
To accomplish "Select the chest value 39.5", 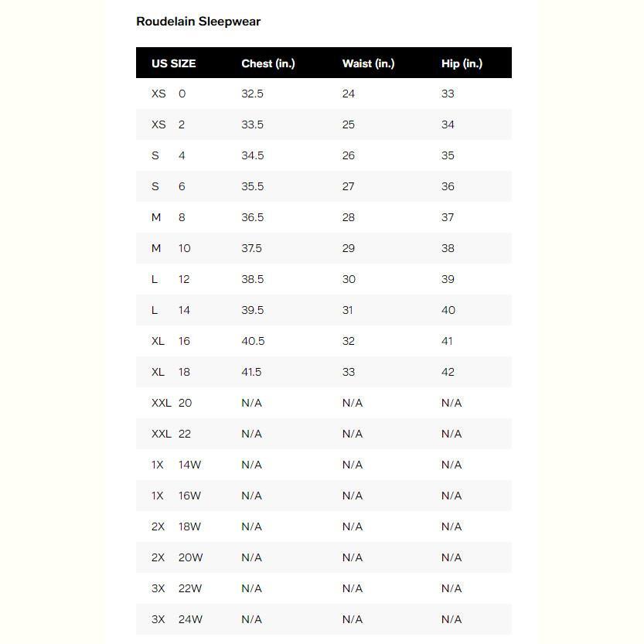I will pyautogui.click(x=252, y=310).
